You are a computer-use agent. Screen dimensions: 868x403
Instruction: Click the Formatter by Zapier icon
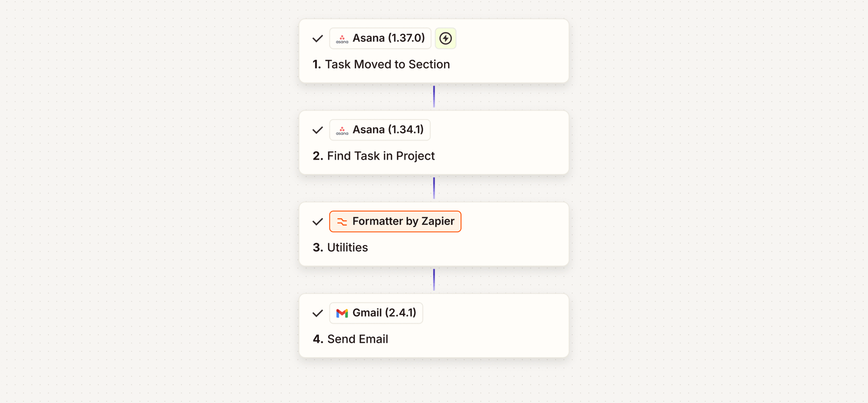click(342, 222)
